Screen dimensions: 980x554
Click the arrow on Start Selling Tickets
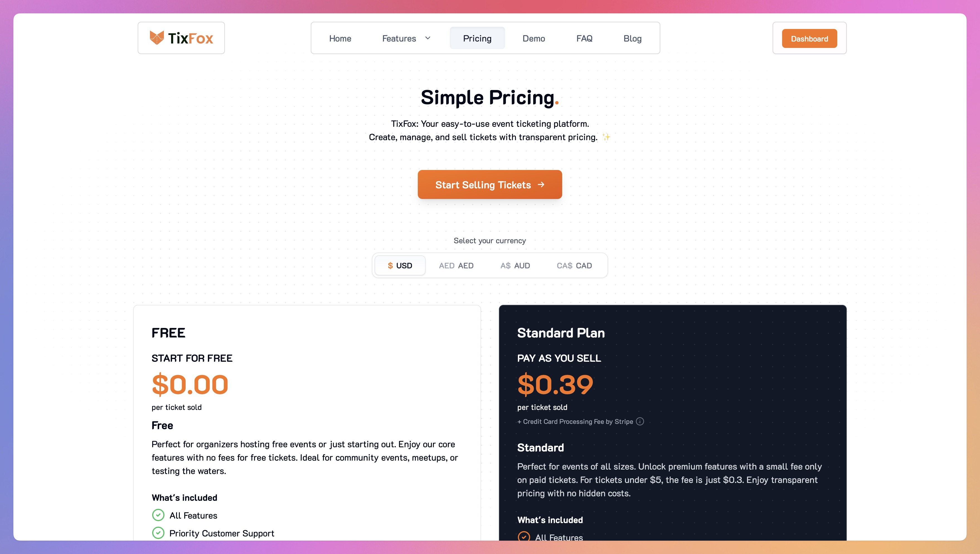[x=541, y=184]
